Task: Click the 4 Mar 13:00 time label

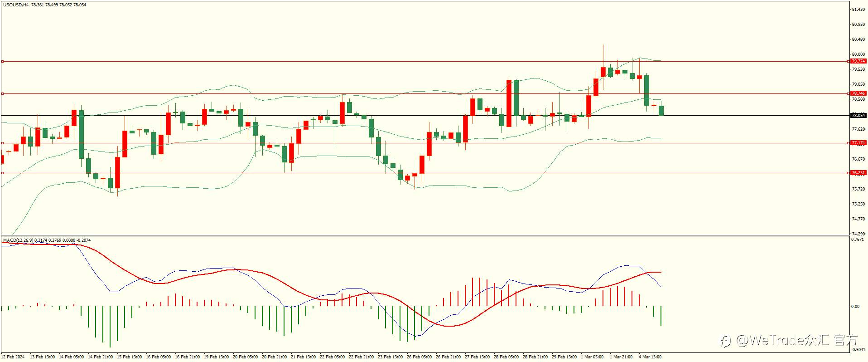Action: pos(650,357)
